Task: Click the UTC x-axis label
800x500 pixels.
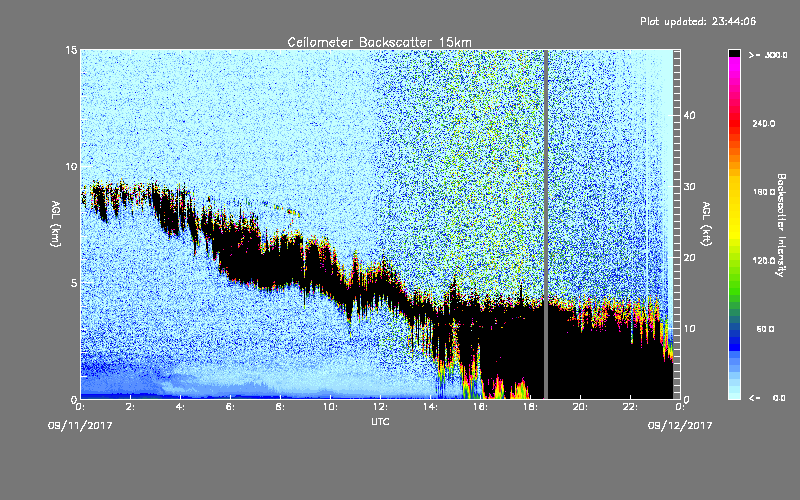Action: (x=380, y=421)
